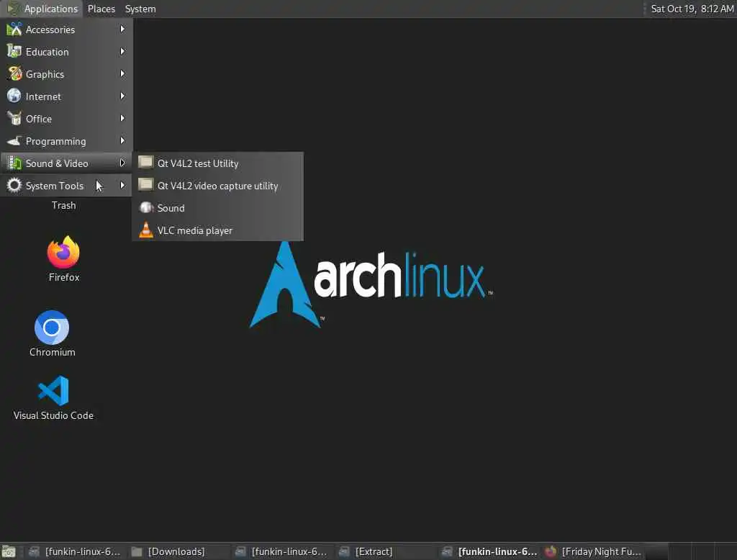Expand the Programming submenu arrow
This screenshot has height=560, width=737.
[122, 140]
